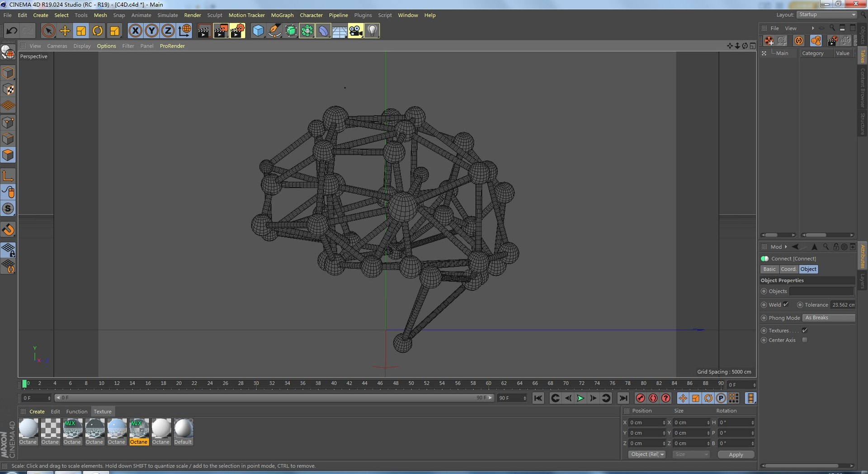This screenshot has width=868, height=474.
Task: Open ProRender in the viewport menu
Action: click(172, 46)
